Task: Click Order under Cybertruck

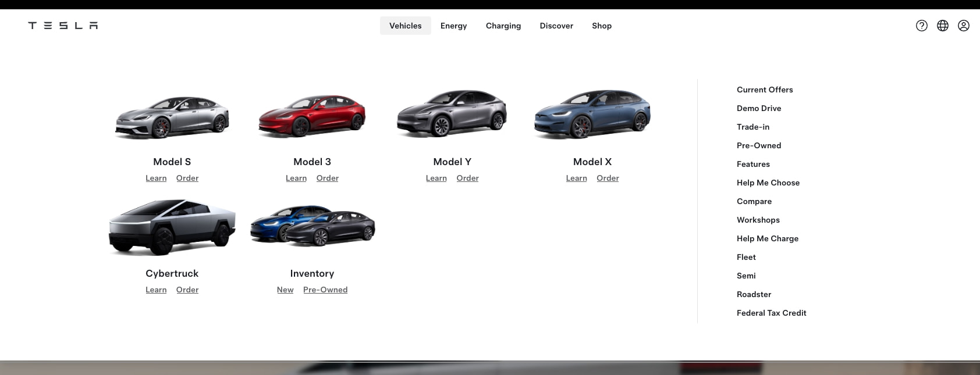Action: [187, 290]
